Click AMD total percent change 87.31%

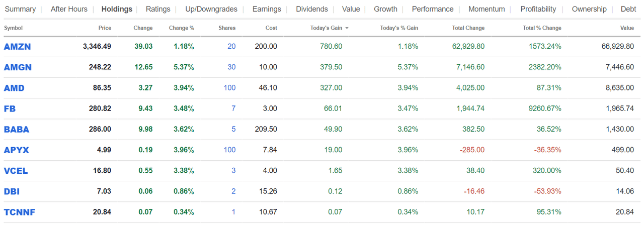(x=549, y=88)
